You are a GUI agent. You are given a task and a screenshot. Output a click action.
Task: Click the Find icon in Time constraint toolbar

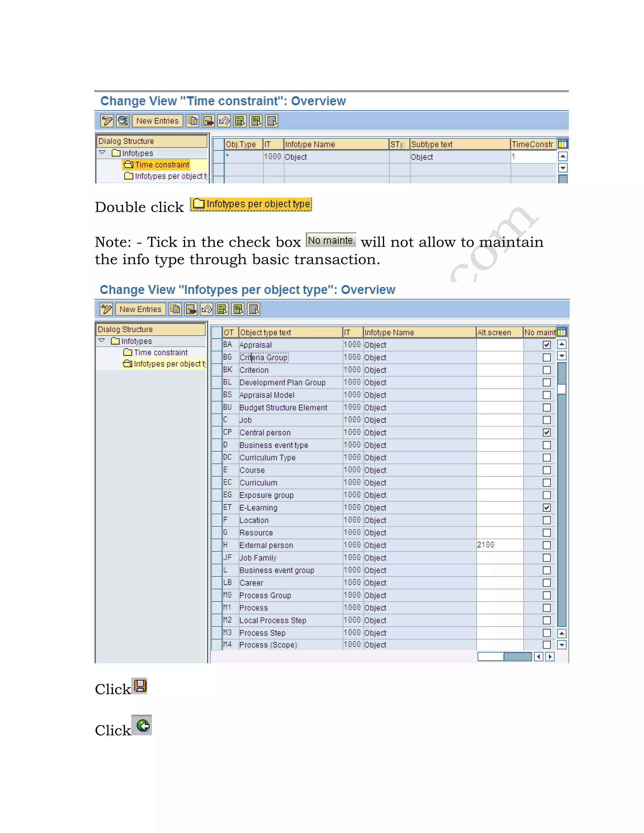click(x=123, y=121)
